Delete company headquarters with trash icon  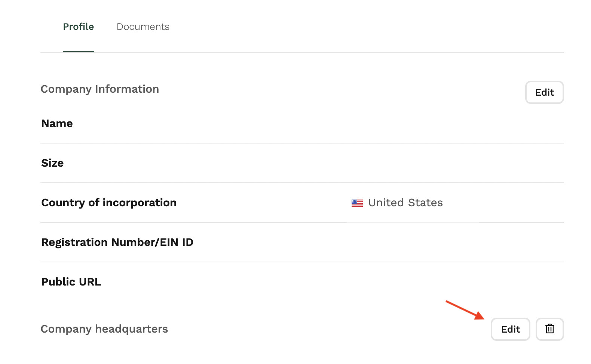(x=549, y=329)
